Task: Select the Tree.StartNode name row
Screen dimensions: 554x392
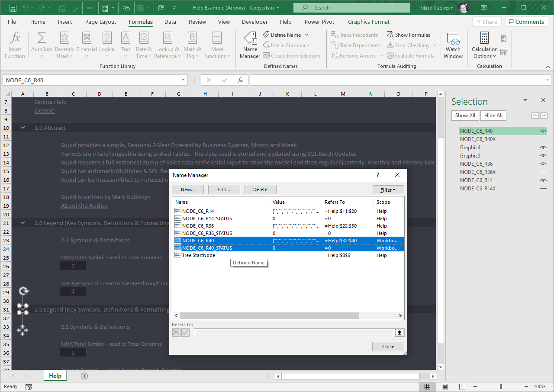Action: pyautogui.click(x=199, y=255)
